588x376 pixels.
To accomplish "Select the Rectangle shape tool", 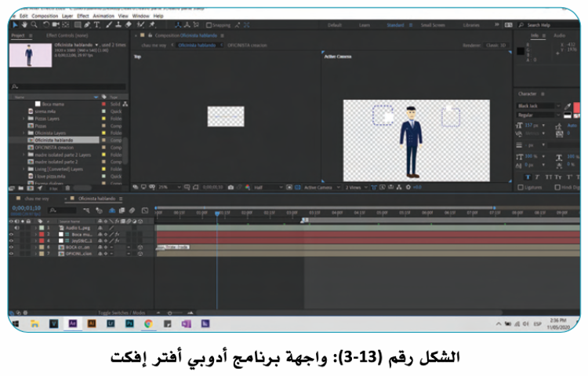I will point(78,25).
